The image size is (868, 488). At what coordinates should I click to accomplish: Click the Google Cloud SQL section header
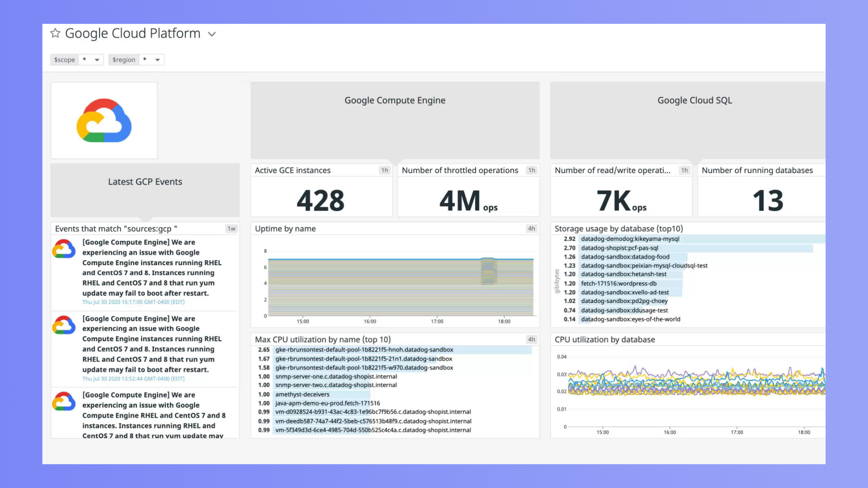click(688, 120)
